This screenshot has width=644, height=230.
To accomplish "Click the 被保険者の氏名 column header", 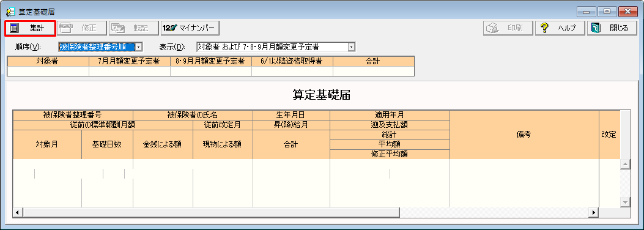I will 193,115.
